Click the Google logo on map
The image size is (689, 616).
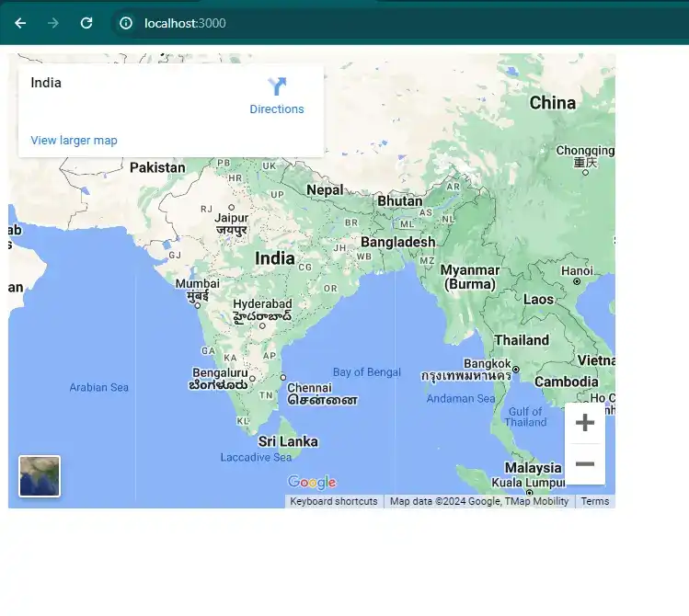click(312, 483)
